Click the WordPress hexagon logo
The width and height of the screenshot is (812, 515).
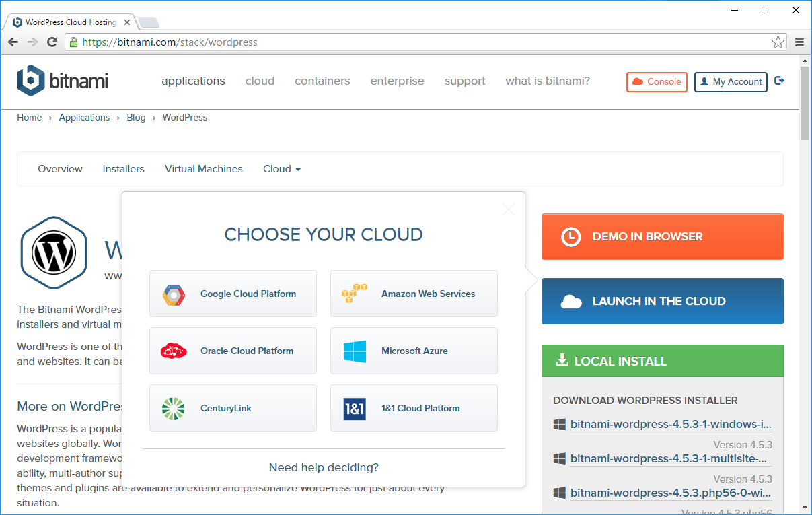click(54, 252)
